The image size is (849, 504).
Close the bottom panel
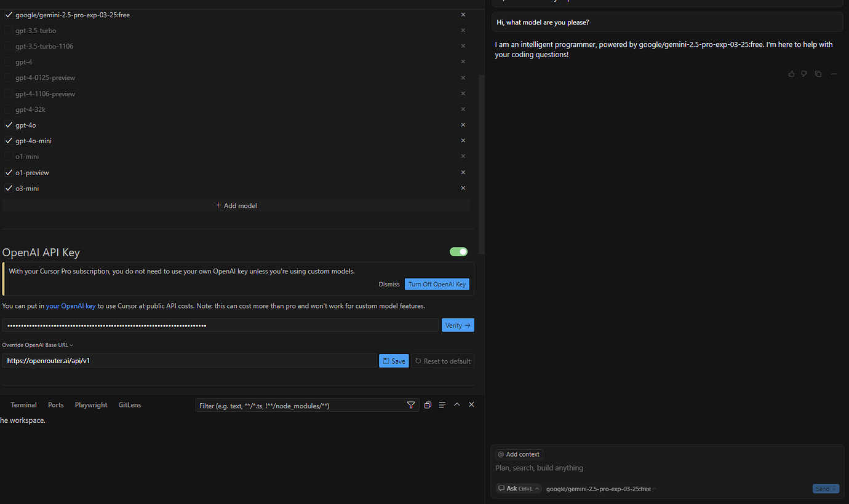coord(471,404)
